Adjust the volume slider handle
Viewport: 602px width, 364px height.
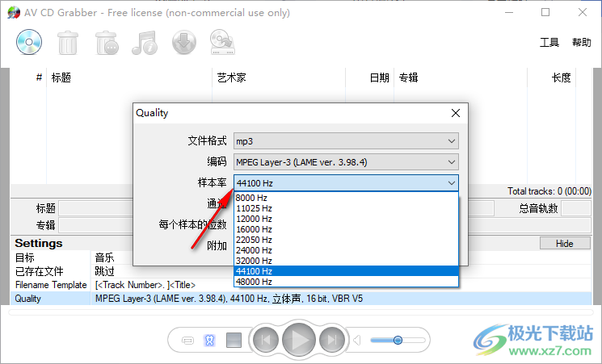[398, 341]
